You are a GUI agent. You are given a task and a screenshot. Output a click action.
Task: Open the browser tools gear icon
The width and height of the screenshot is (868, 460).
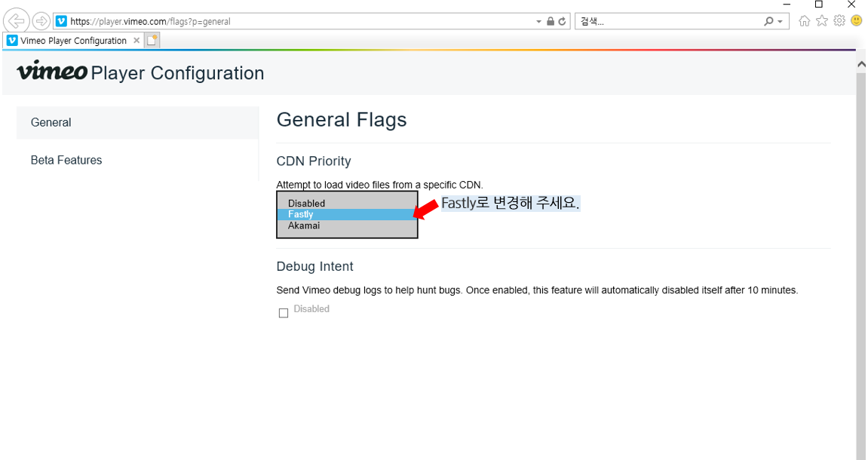pos(839,21)
